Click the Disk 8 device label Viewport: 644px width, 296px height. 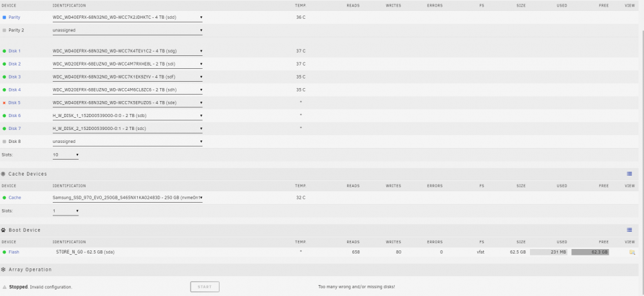[x=14, y=142]
